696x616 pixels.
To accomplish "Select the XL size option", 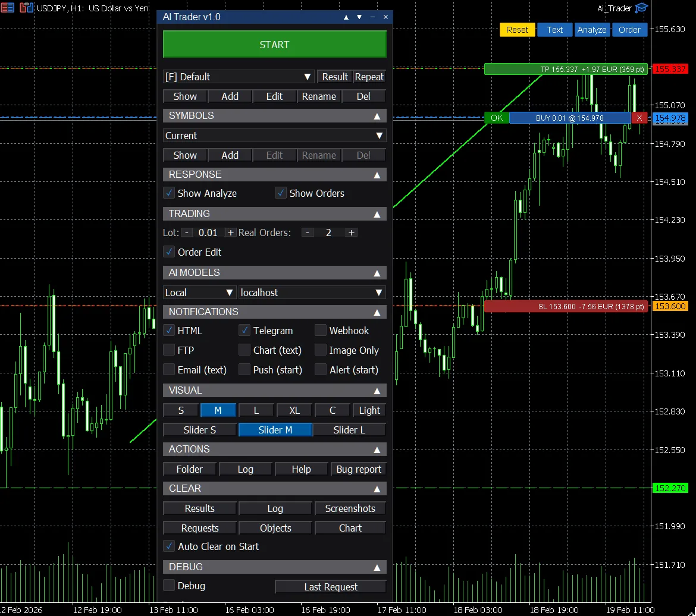I will [294, 410].
